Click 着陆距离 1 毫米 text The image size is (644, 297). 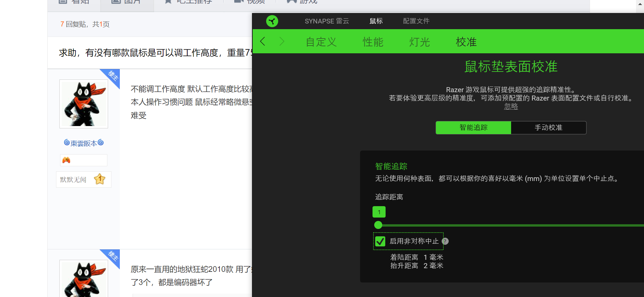tap(417, 257)
